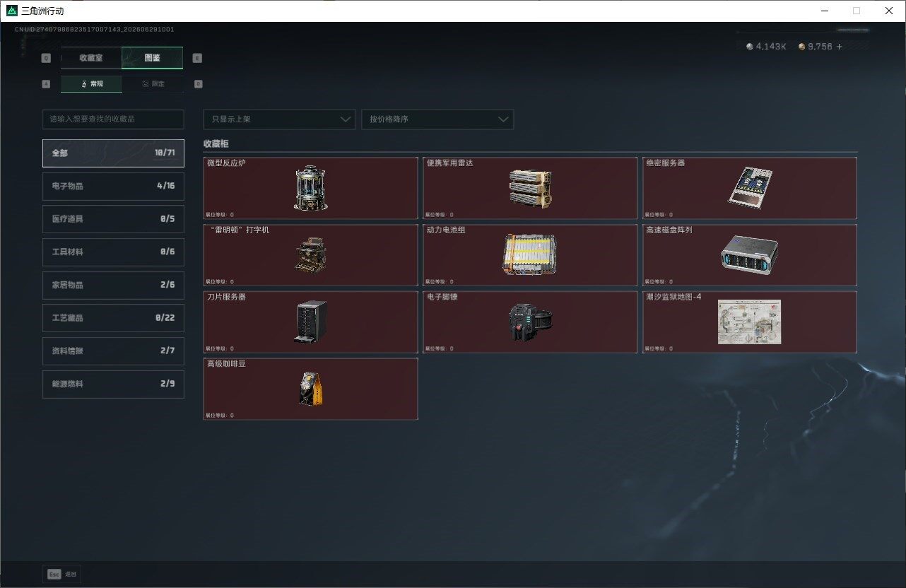Viewport: 906px width, 588px height.
Task: Switch to the 收藏室 tab
Action: click(91, 58)
